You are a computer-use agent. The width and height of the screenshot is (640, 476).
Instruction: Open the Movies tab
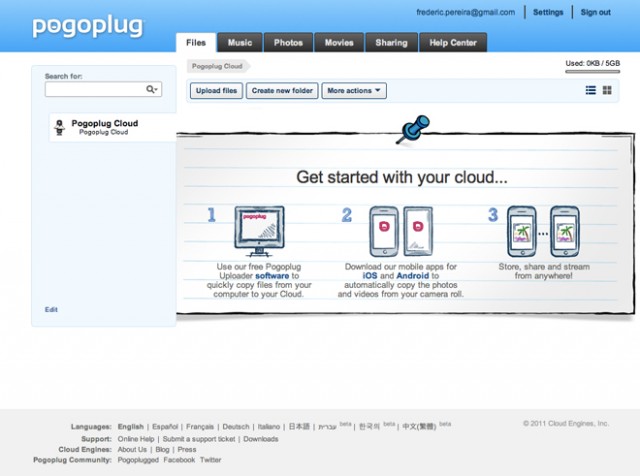tap(339, 42)
